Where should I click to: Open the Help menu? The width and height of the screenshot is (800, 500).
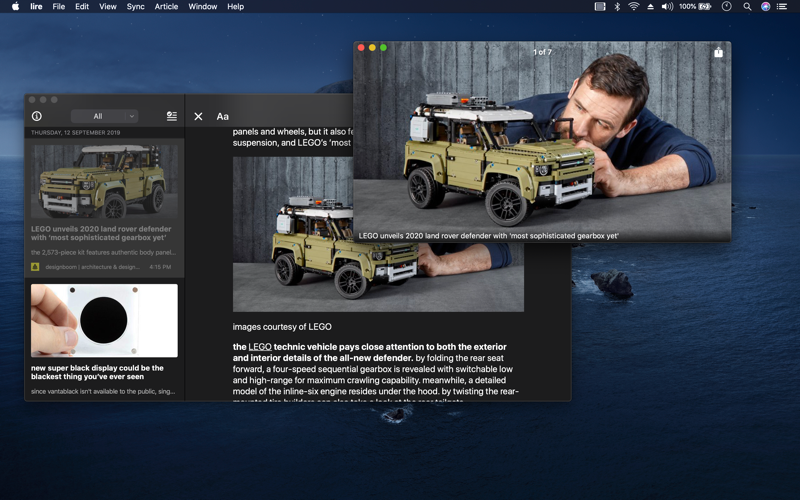click(x=235, y=7)
